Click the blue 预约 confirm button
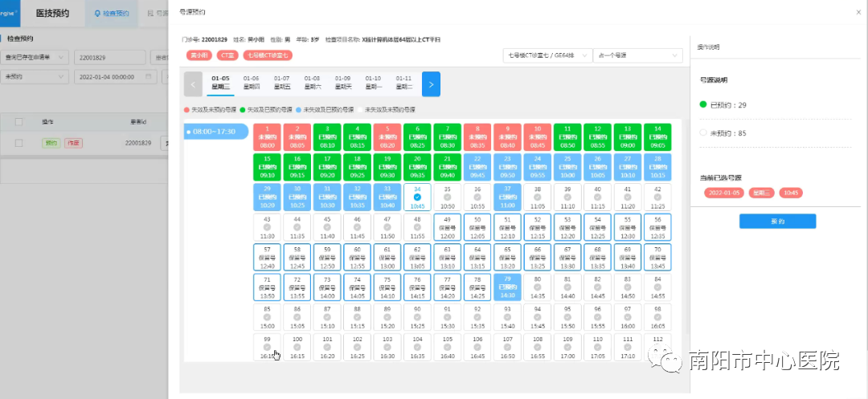Image resolution: width=868 pixels, height=399 pixels. pos(777,221)
